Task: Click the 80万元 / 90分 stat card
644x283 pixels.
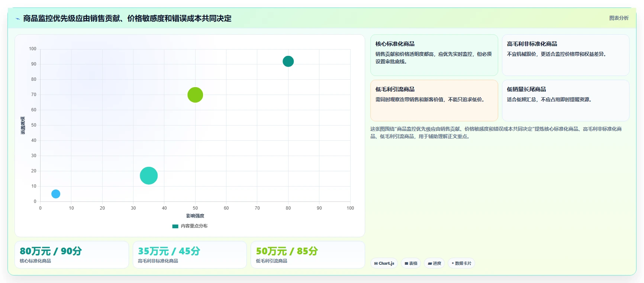Action: tap(72, 255)
